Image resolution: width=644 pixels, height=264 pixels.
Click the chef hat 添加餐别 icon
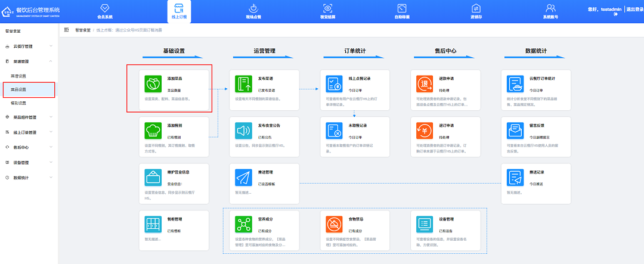(x=154, y=129)
